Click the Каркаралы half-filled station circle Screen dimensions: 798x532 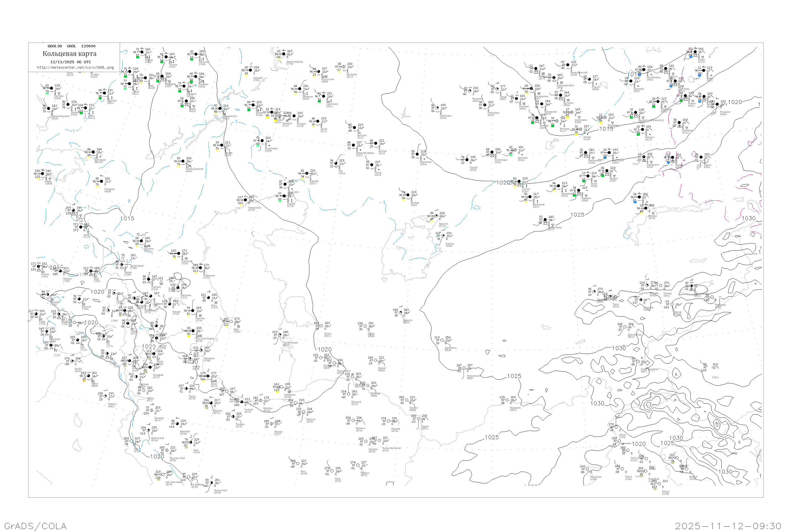coord(644,157)
